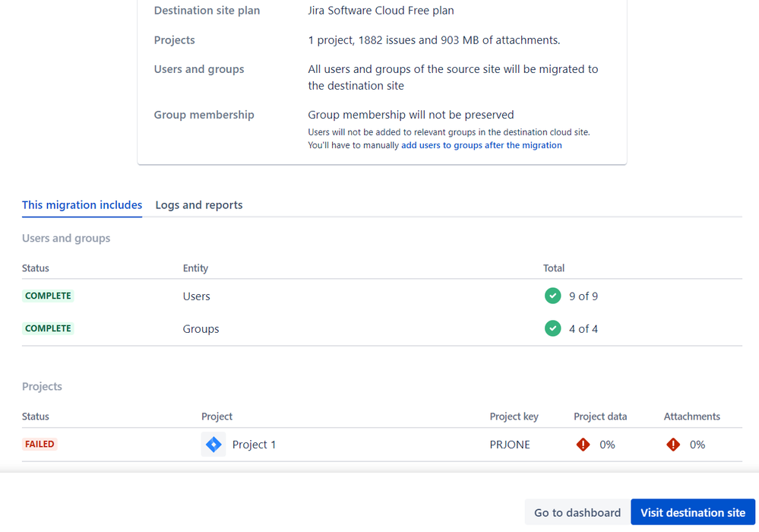This screenshot has height=532, width=759.
Task: Click the Project key column header
Action: (514, 416)
